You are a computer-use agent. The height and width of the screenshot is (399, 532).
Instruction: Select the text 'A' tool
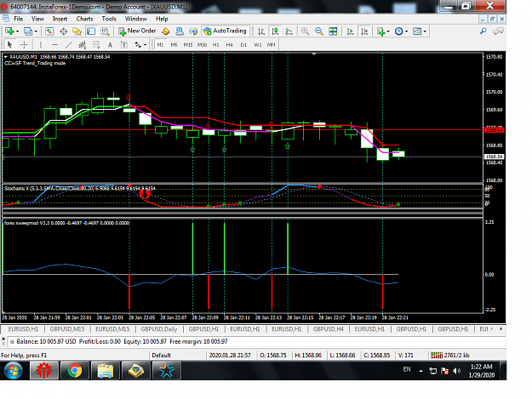tap(110, 45)
